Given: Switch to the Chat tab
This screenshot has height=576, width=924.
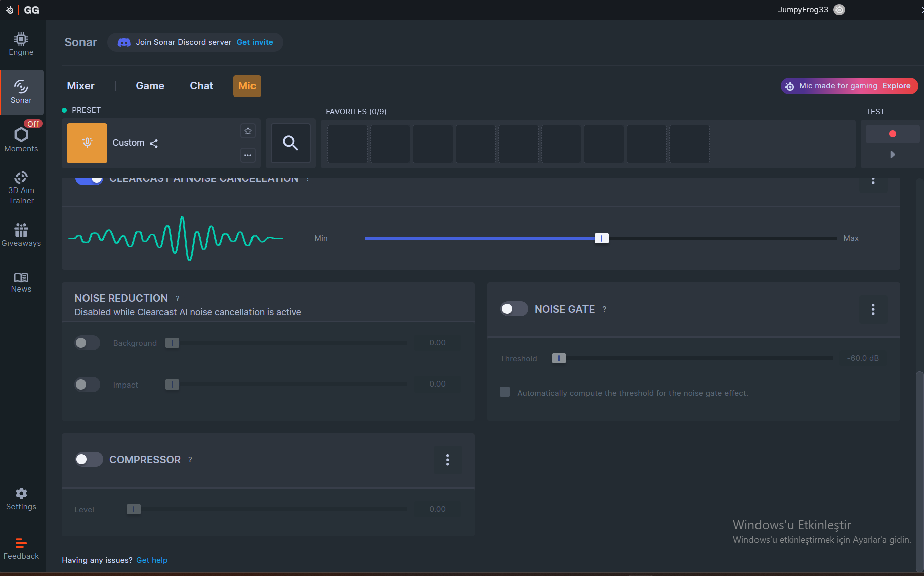Looking at the screenshot, I should point(201,86).
